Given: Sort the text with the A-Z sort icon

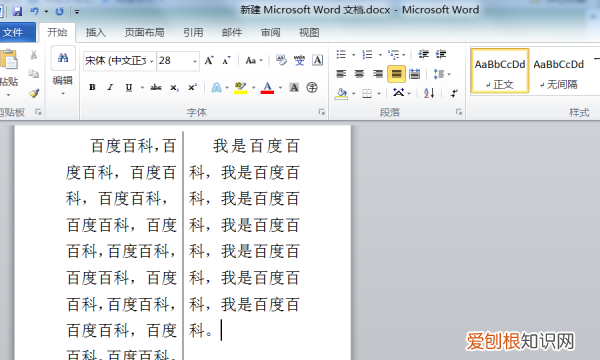Looking at the screenshot, I should coord(429,93).
